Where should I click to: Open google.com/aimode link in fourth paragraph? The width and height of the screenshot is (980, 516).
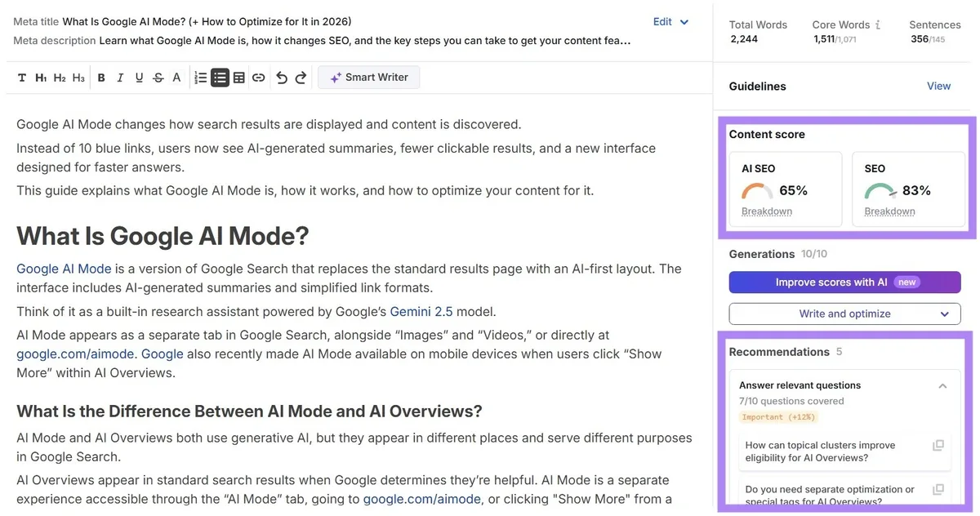(x=77, y=354)
